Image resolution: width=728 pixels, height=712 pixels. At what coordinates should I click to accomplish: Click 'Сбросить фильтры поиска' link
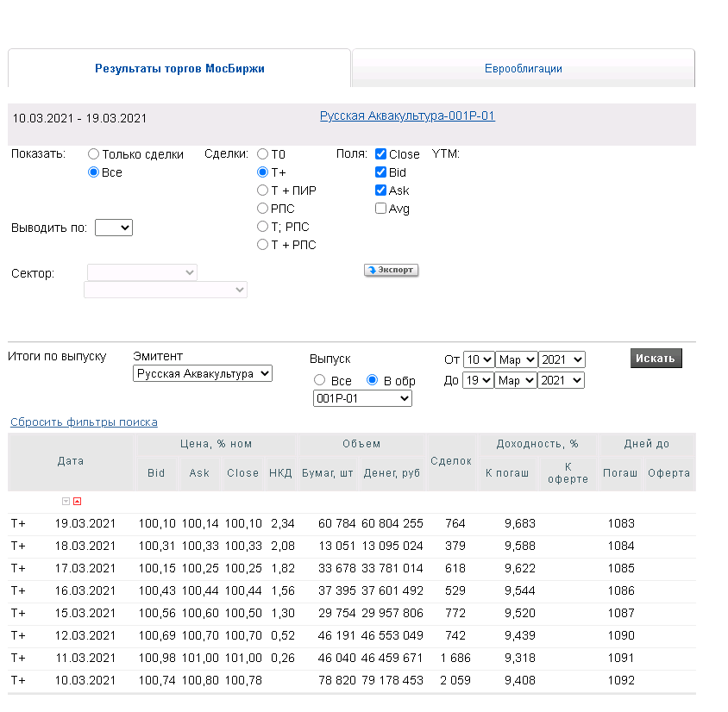coord(84,422)
